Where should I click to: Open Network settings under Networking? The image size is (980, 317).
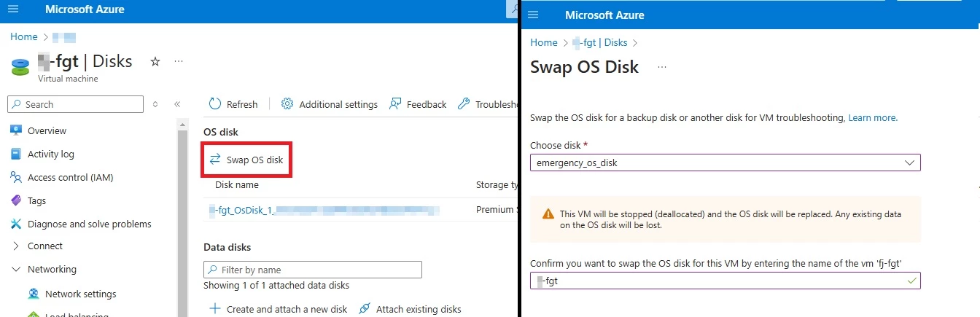click(x=80, y=294)
